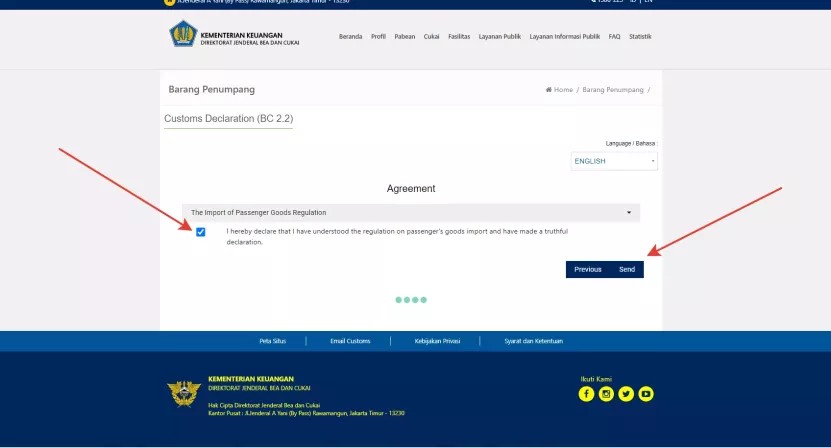Uncheck the truthful declaration checkbox
831x448 pixels.
coord(200,232)
